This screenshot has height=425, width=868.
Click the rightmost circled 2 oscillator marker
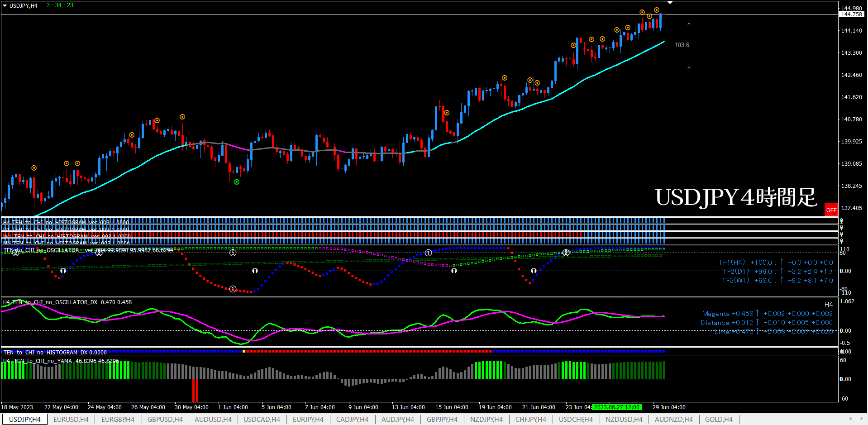[566, 253]
